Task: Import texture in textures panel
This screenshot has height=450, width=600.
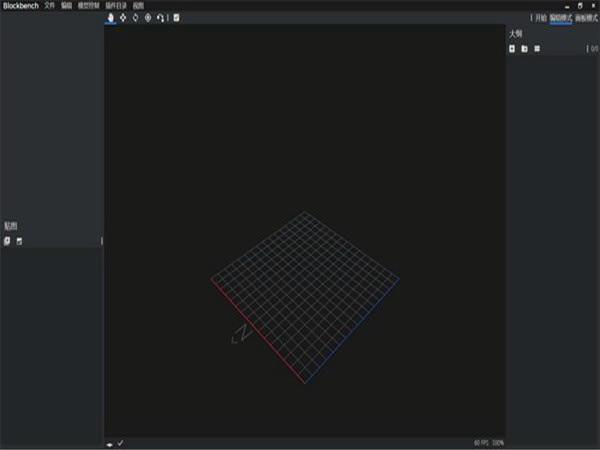Action: click(7, 241)
